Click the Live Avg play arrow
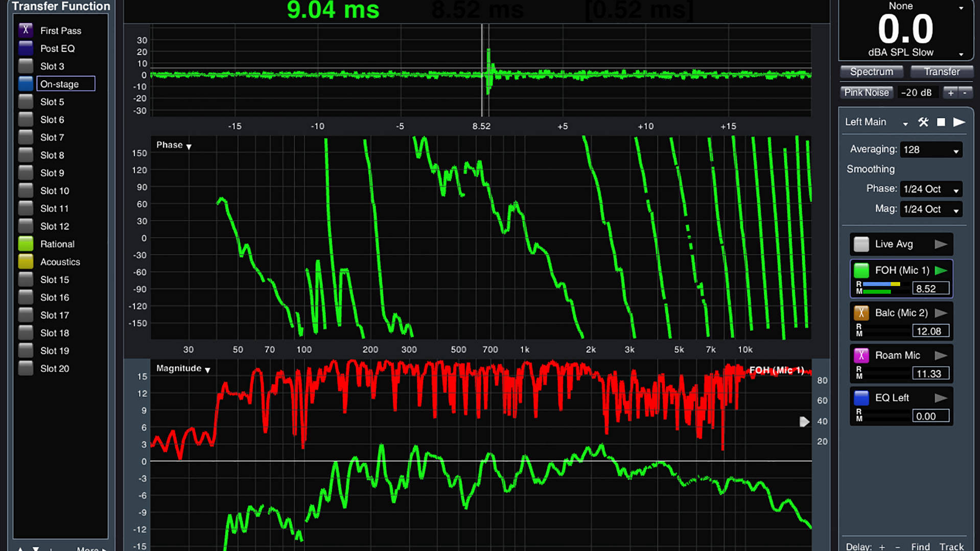This screenshot has width=980, height=551. tap(941, 244)
